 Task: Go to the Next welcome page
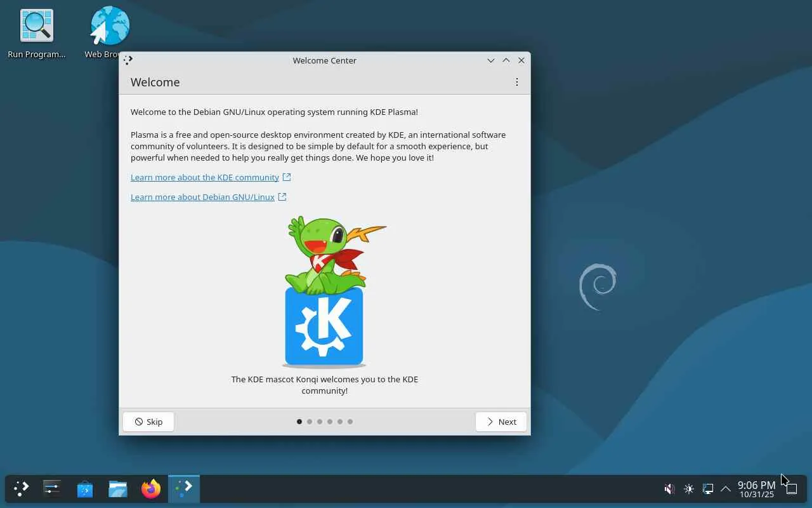pos(501,422)
